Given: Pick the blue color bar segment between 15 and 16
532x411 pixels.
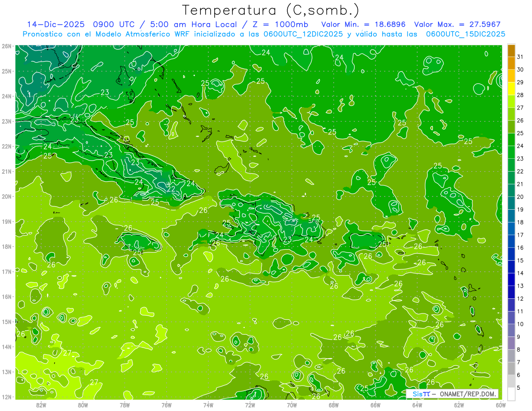Looking at the screenshot, I should 511,254.
